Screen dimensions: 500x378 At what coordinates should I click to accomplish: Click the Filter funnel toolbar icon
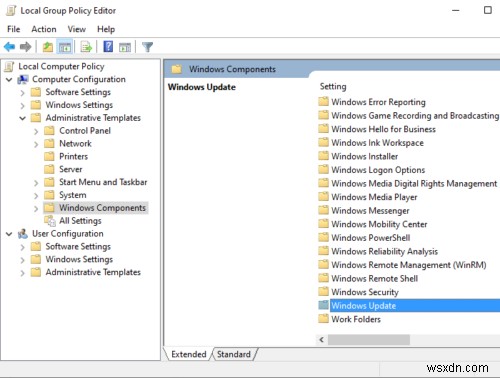coord(147,47)
